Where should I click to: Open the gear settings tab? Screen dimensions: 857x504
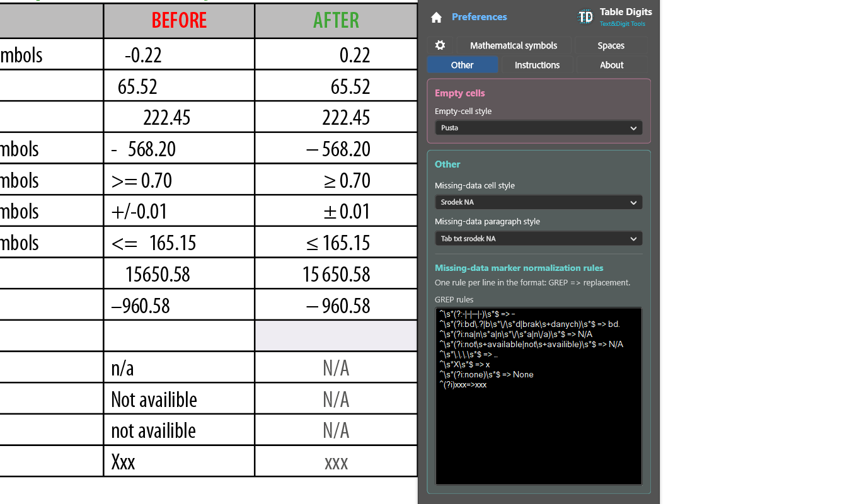click(x=440, y=45)
